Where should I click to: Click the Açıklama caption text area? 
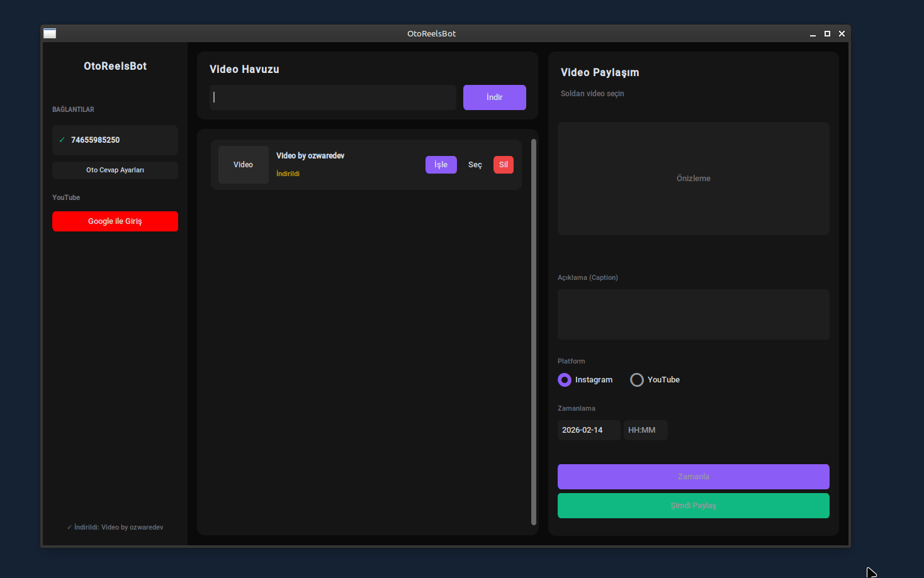pyautogui.click(x=693, y=314)
